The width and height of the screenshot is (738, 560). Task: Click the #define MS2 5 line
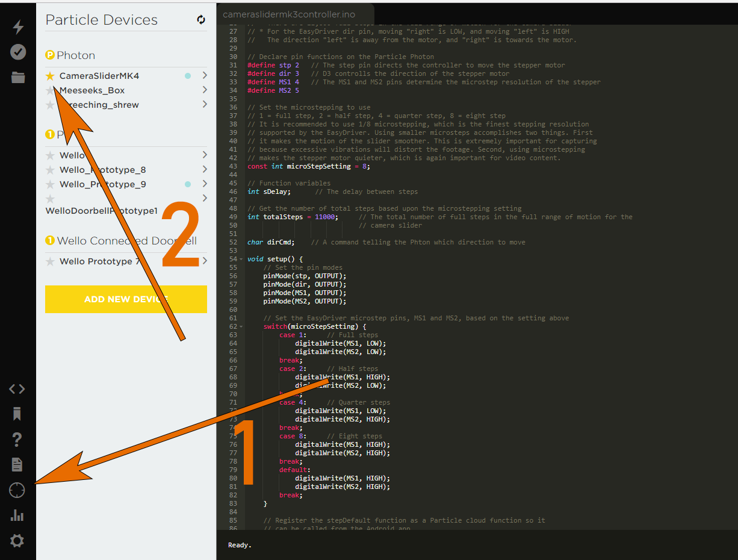273,90
